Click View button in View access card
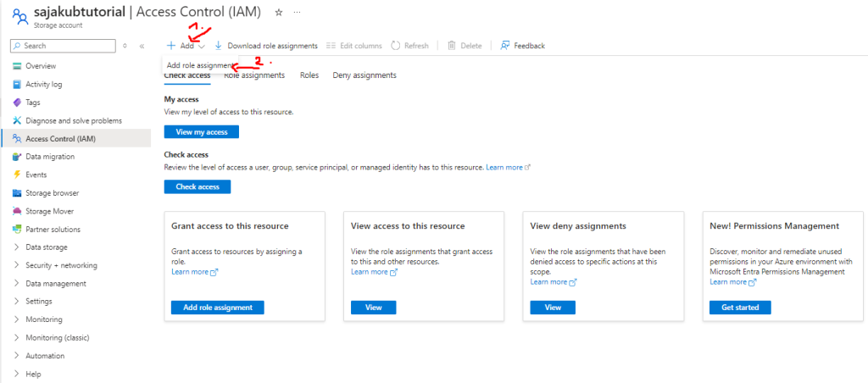868x383 pixels. coord(374,308)
